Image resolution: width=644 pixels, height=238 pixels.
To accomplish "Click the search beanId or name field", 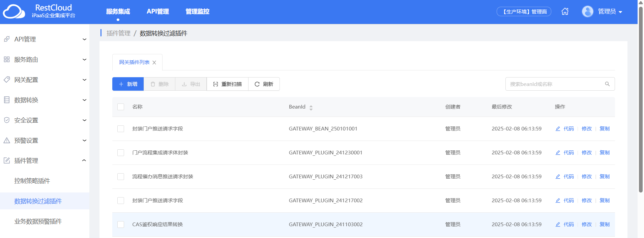I will [555, 84].
